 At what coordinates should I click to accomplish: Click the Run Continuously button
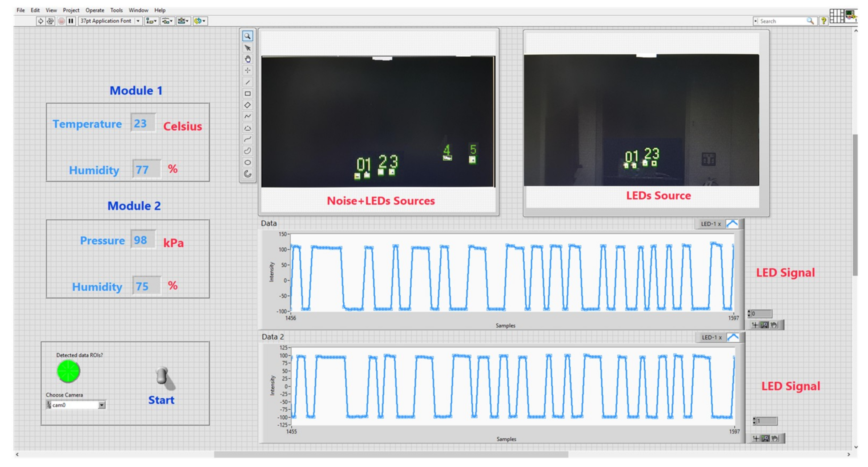50,21
